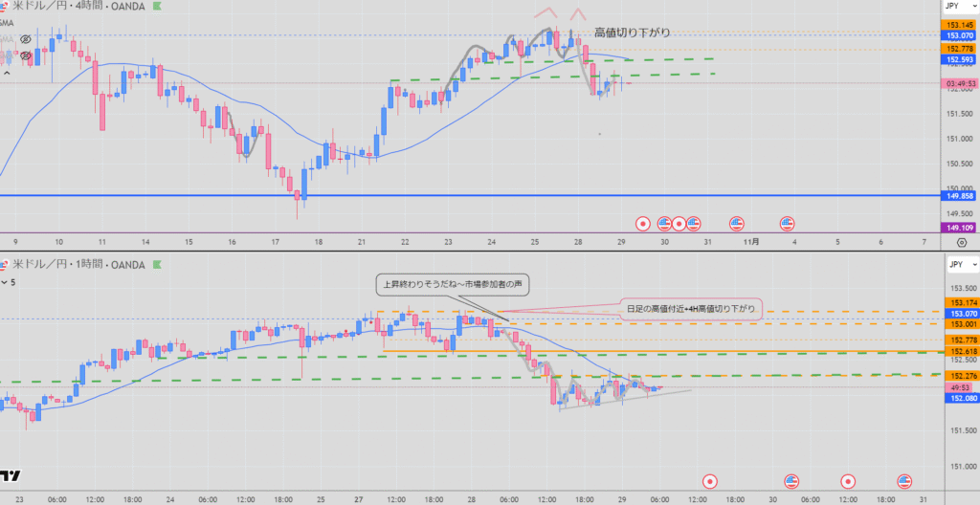Select the 高値切り下がり text annotation
Screen dimensions: 980x505
point(632,33)
